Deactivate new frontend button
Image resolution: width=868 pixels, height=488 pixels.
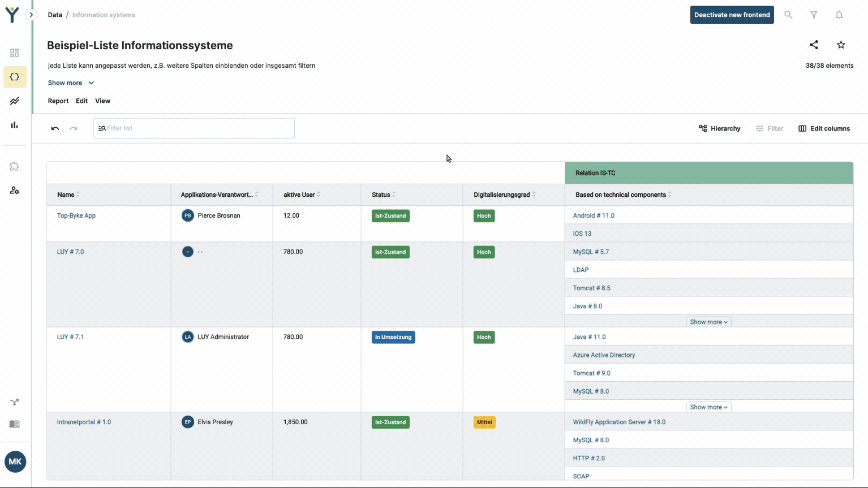click(732, 15)
